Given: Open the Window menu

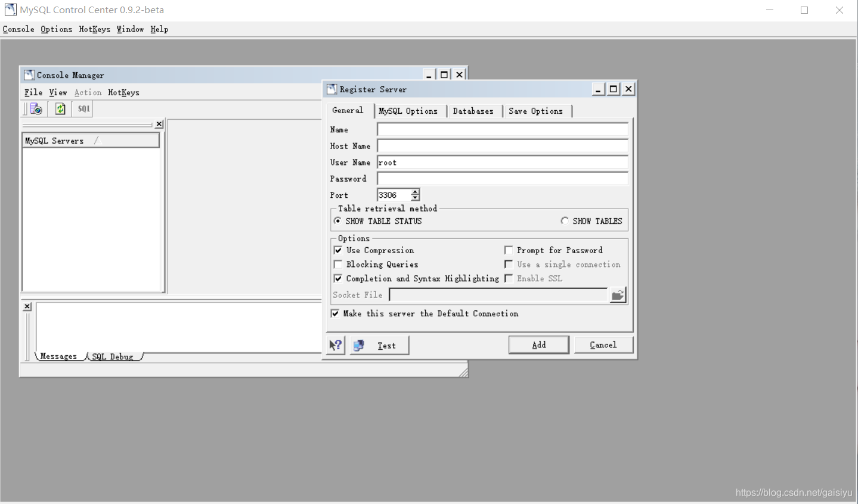Looking at the screenshot, I should point(130,29).
